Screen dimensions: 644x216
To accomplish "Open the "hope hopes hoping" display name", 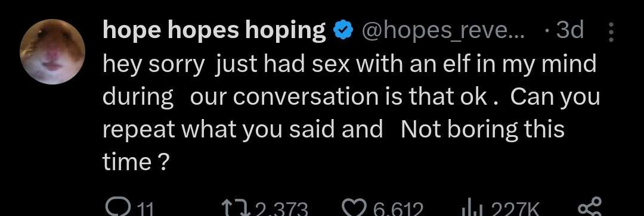I will tap(214, 30).
